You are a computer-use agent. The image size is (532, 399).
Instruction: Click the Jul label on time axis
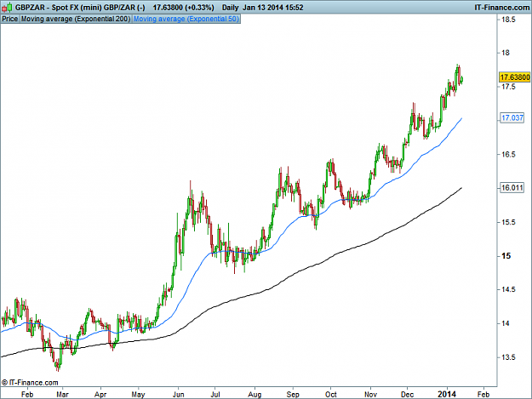point(215,395)
